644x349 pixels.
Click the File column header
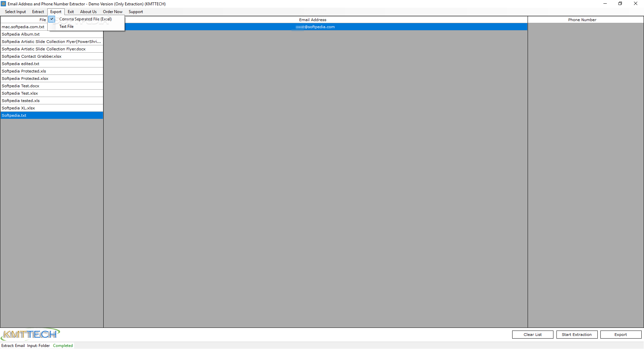coord(43,20)
